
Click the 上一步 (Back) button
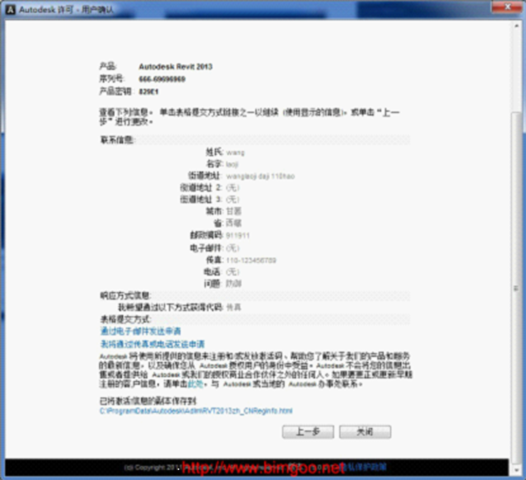point(308,432)
